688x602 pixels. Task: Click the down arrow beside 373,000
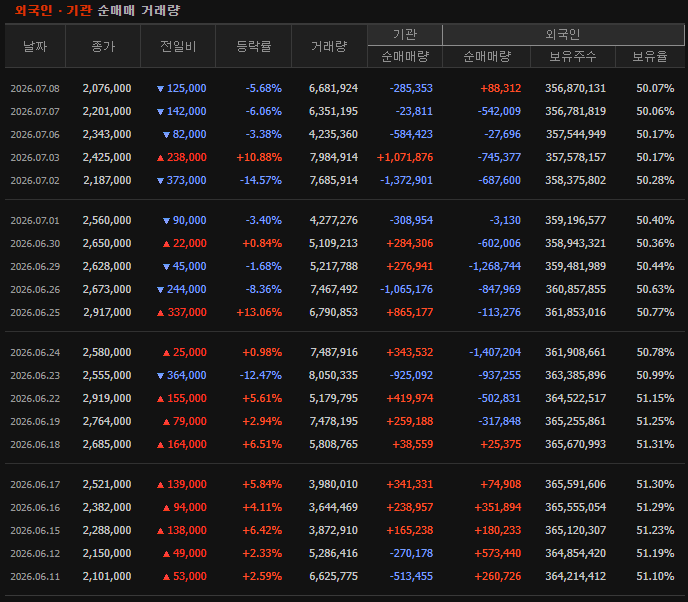(161, 181)
